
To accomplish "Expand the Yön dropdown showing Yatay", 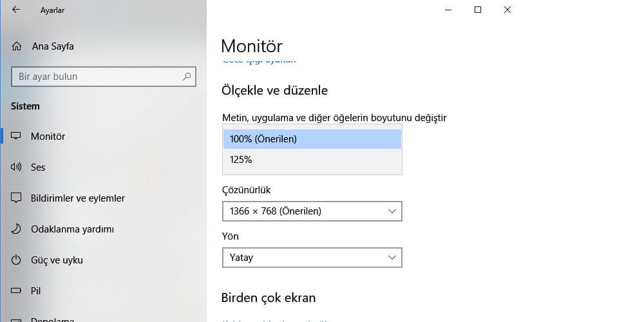I will pyautogui.click(x=312, y=258).
